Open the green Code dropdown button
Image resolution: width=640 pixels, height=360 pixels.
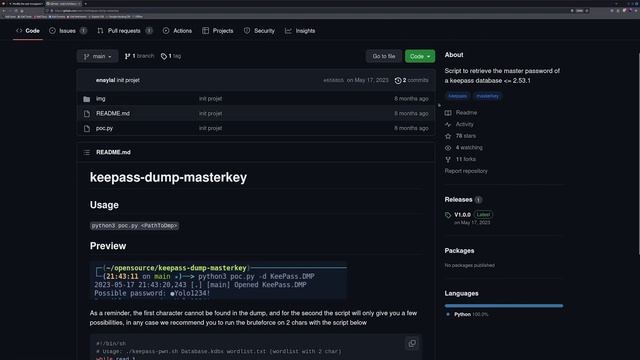point(420,56)
